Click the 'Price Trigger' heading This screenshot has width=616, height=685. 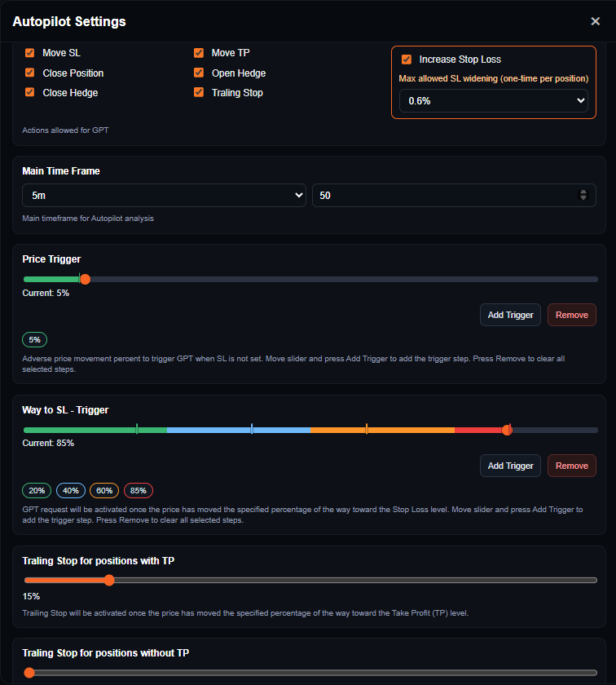click(x=51, y=259)
